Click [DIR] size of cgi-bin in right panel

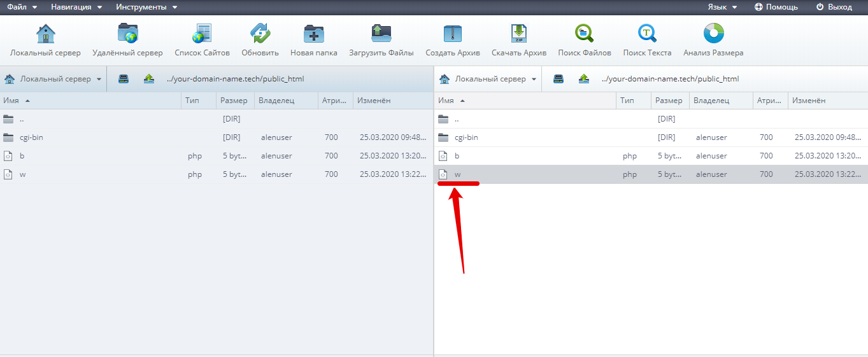point(666,137)
